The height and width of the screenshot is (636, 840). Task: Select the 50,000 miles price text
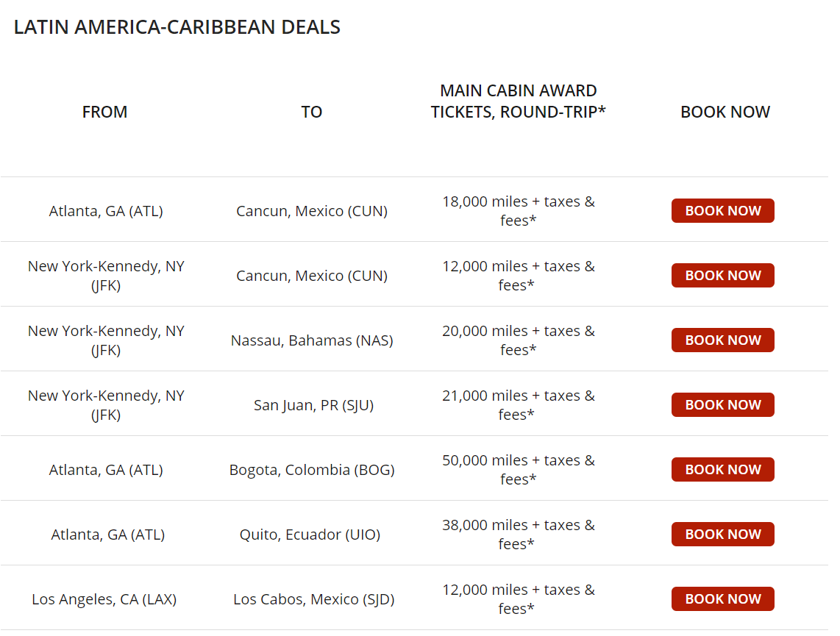[518, 469]
